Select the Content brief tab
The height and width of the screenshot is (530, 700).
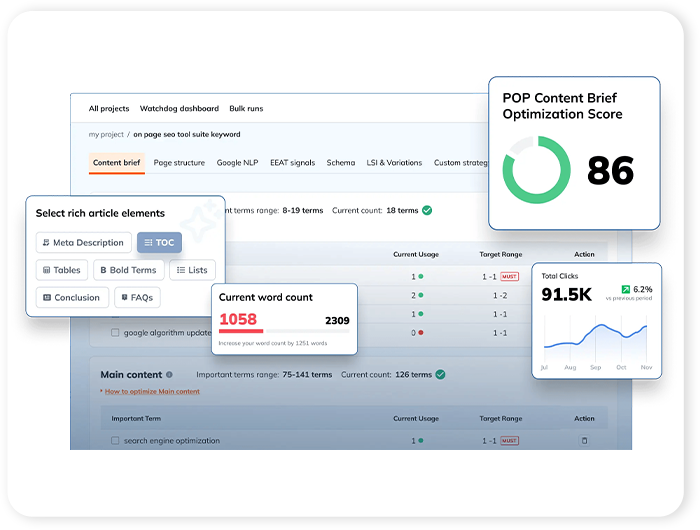(x=117, y=163)
